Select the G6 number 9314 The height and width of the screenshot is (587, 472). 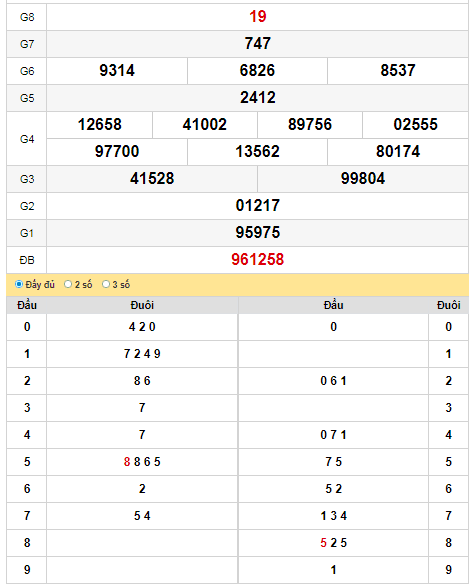[117, 70]
